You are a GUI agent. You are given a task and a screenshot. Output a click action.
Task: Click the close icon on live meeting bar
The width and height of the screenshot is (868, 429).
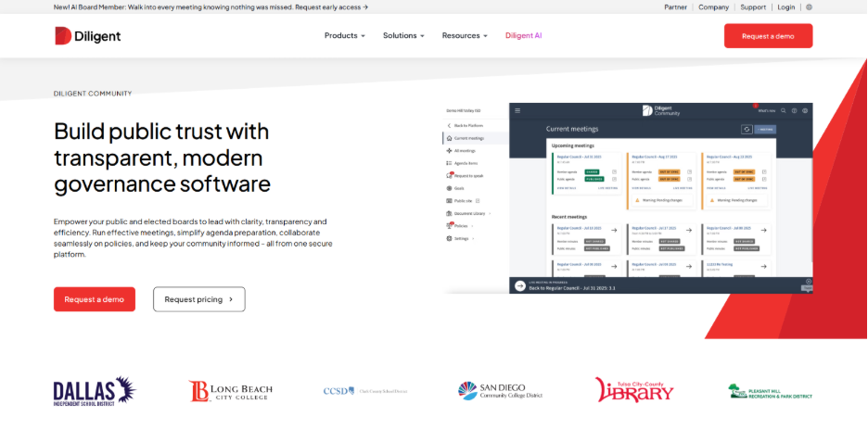coord(809,282)
